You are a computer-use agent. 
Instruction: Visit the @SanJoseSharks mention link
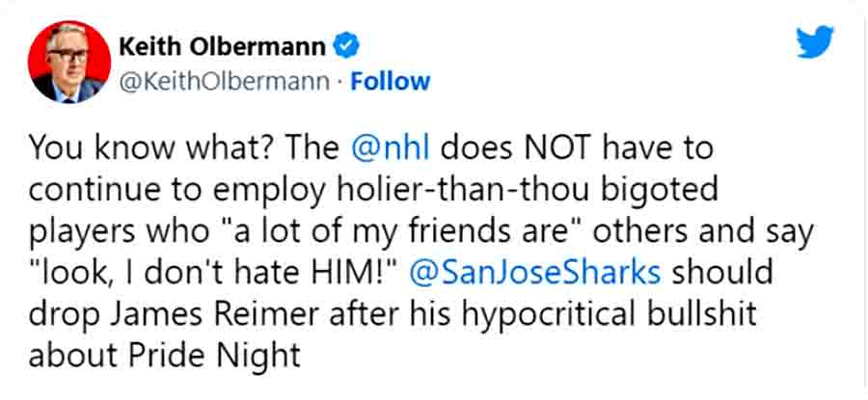[535, 273]
